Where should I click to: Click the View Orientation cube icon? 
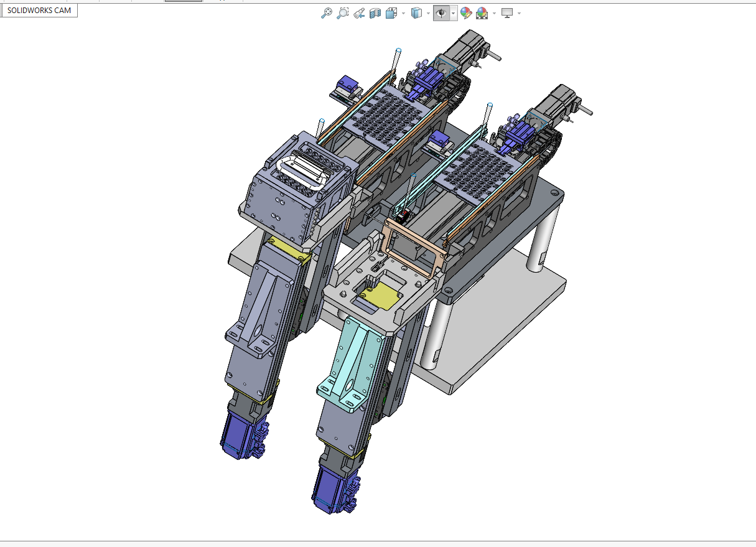pyautogui.click(x=391, y=13)
